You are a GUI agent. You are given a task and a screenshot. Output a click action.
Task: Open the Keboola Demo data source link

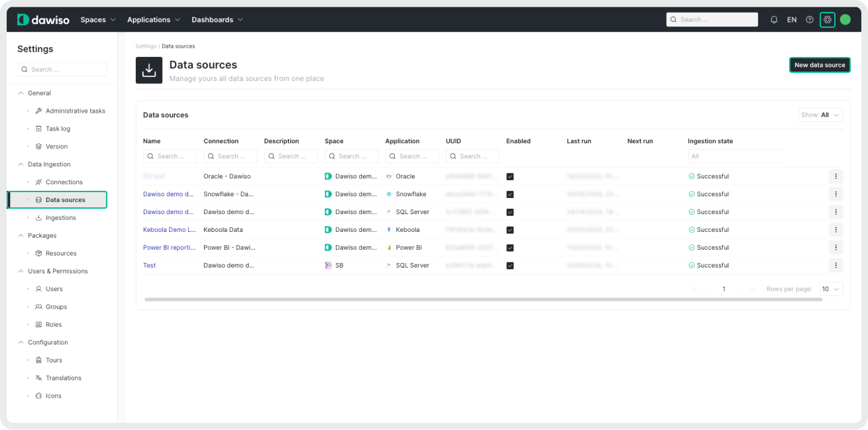click(x=169, y=230)
